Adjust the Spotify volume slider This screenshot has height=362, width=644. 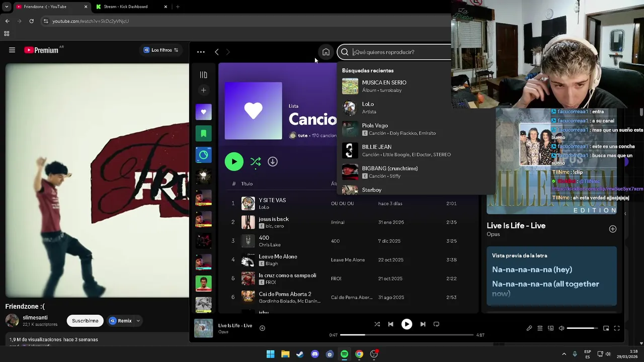(x=583, y=328)
